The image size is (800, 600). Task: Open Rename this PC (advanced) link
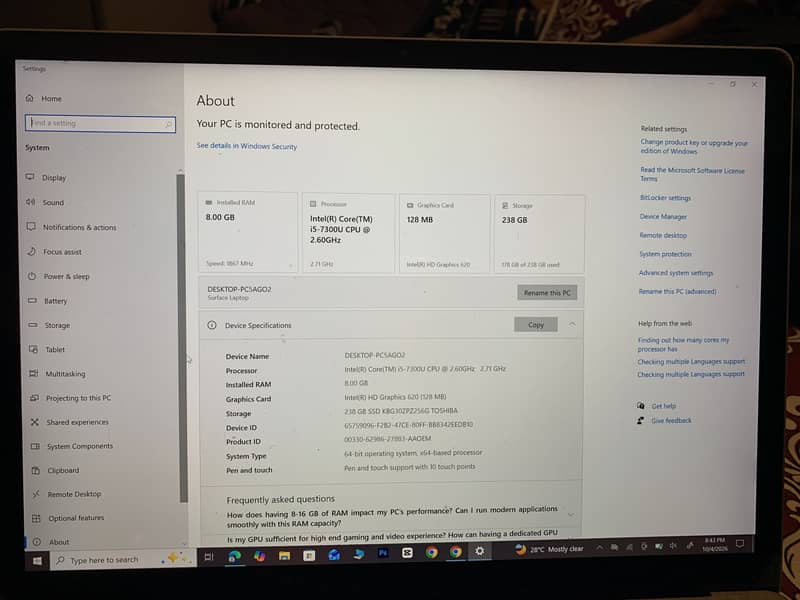(678, 291)
